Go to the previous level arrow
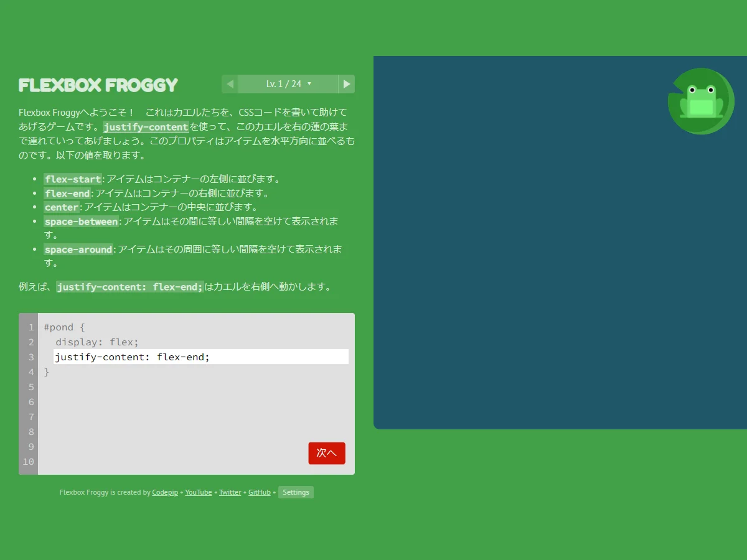Image resolution: width=747 pixels, height=560 pixels. [230, 84]
